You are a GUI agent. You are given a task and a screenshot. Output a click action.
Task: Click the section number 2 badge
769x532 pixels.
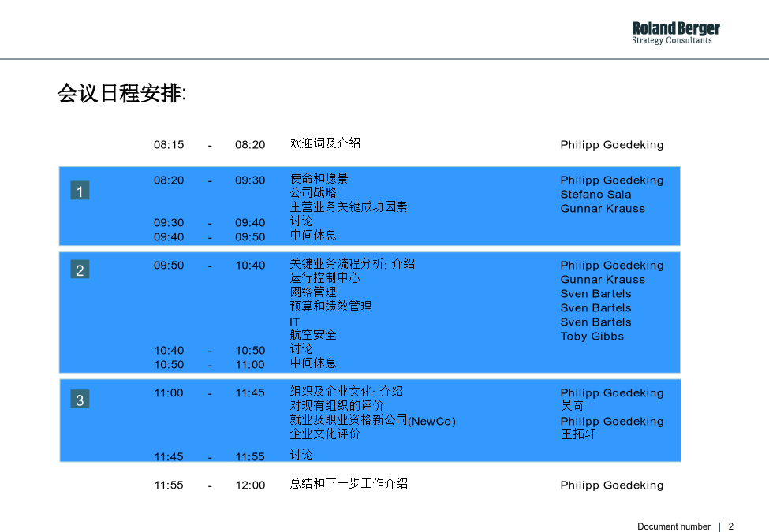(x=80, y=270)
